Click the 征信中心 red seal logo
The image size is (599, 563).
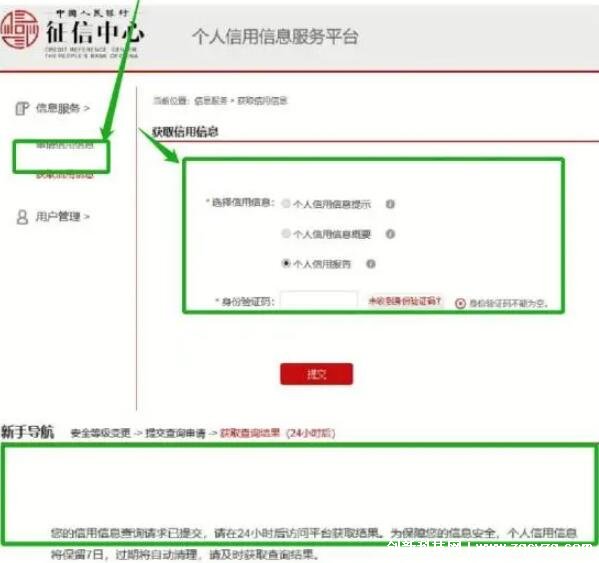tap(19, 29)
